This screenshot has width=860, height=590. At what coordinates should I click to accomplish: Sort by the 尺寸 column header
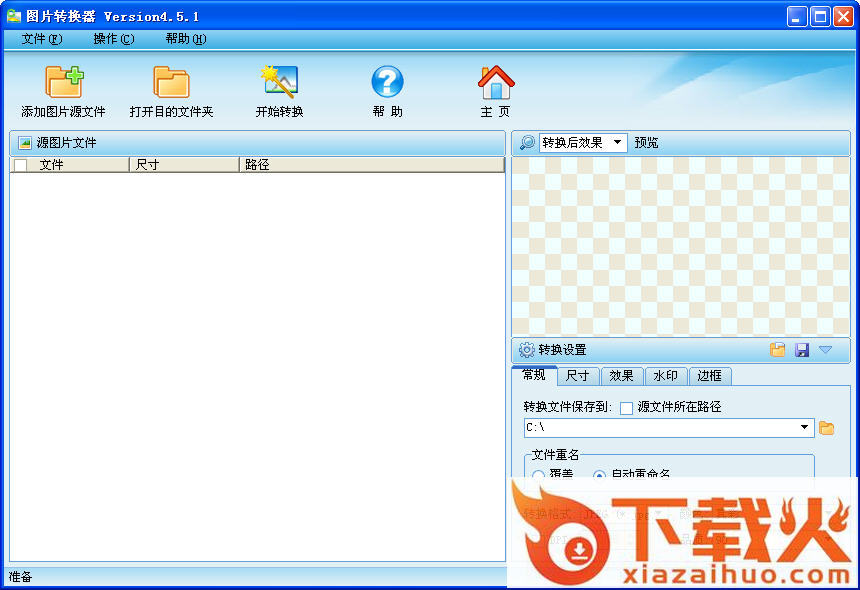point(184,165)
